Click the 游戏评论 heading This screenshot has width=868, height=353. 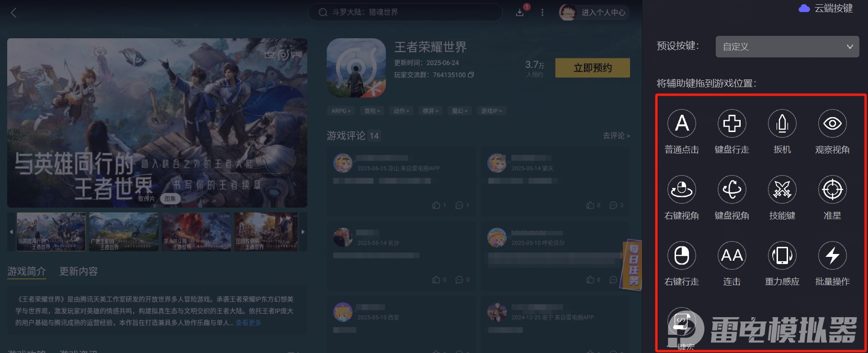[346, 136]
